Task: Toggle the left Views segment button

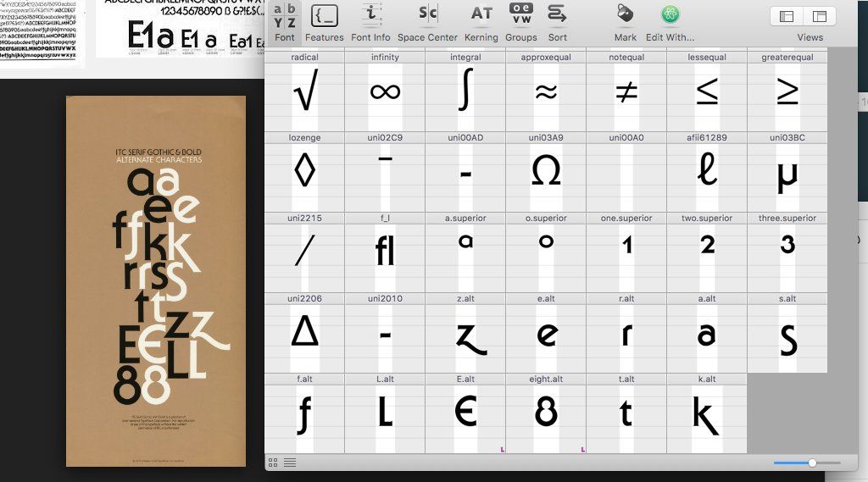Action: [x=787, y=16]
